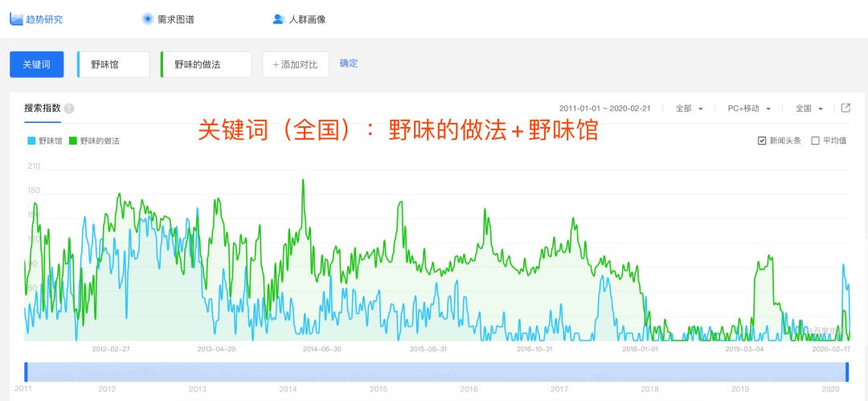Uncheck the 新闻头条 checkbox
868x401 pixels.
click(762, 141)
